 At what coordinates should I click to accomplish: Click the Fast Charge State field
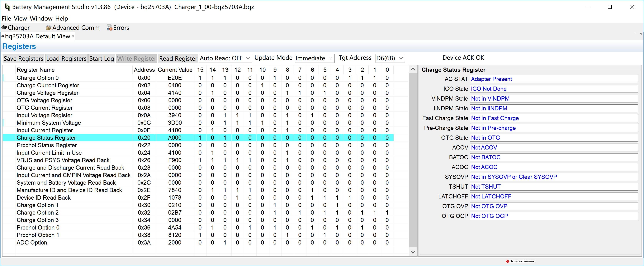pos(553,118)
